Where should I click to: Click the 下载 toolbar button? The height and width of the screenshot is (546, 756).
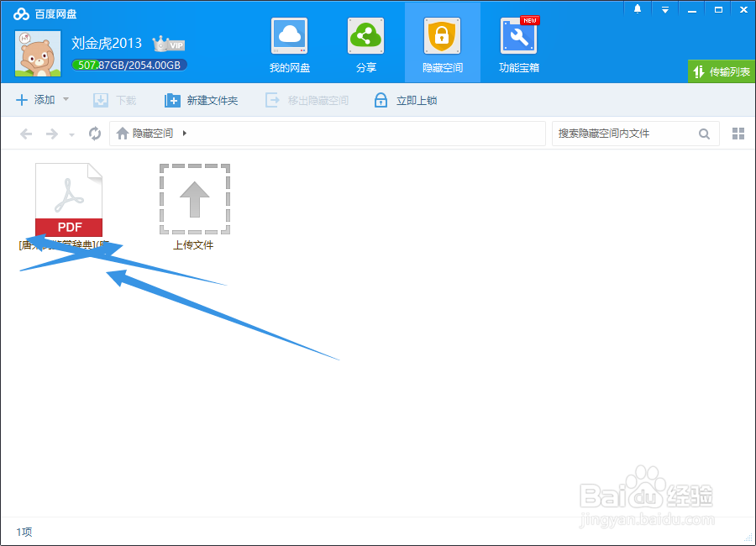[x=115, y=100]
